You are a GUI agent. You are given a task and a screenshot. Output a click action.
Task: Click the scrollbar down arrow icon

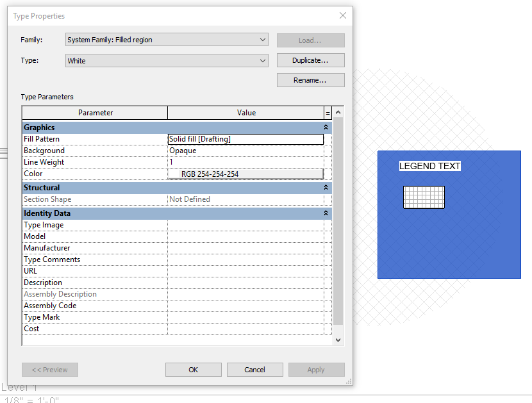338,339
